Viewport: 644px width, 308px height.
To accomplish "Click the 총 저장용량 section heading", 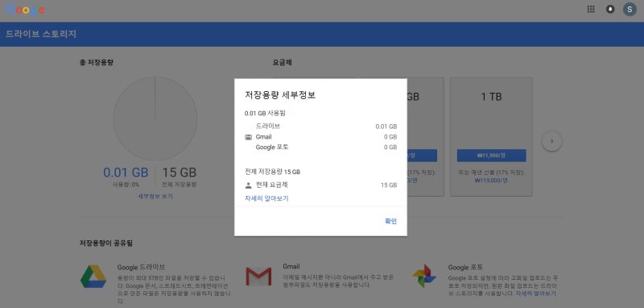I will [x=97, y=63].
